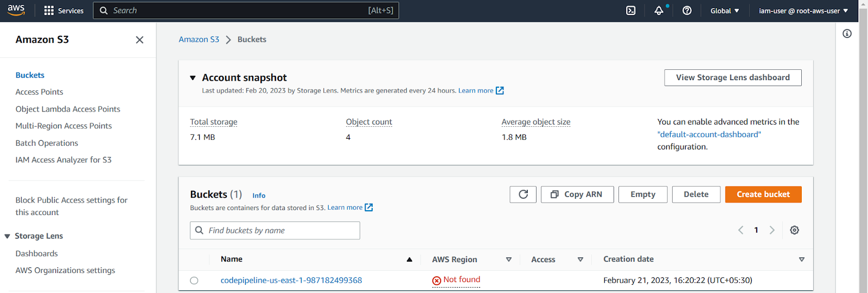Click the Average object size label
Screen dimensions: 868x293
point(536,122)
